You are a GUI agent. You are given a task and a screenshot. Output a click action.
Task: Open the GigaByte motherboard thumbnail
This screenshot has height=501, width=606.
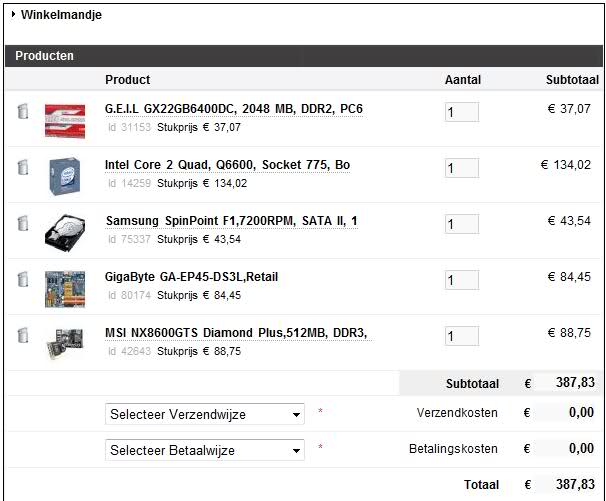pos(65,288)
